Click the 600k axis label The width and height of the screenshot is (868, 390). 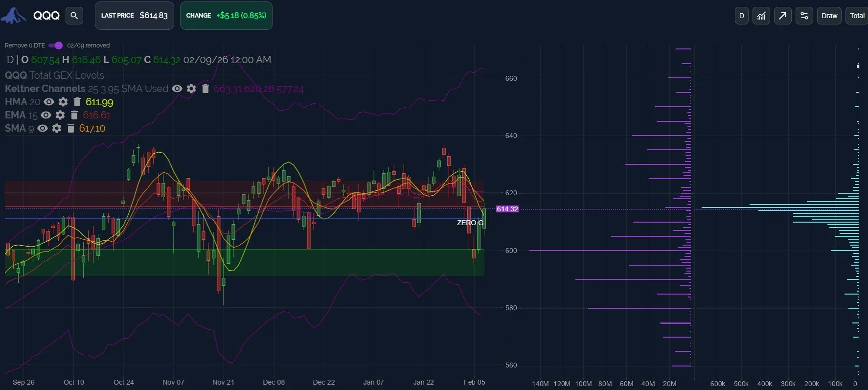tap(718, 384)
